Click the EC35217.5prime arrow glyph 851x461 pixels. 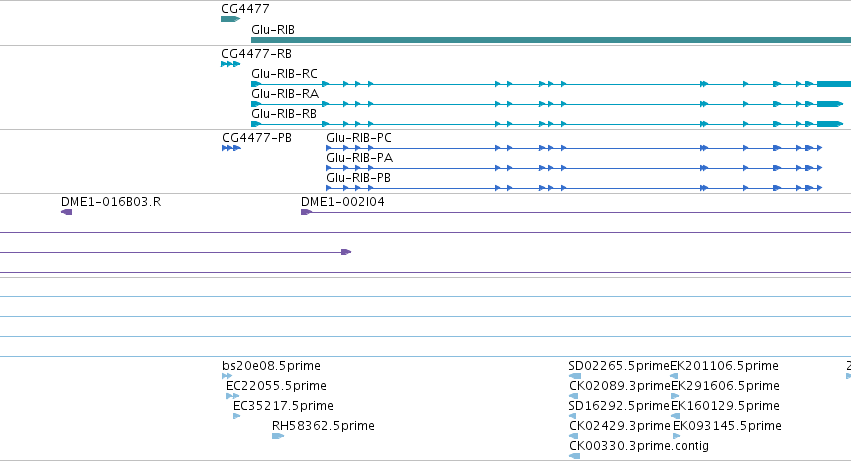point(237,416)
